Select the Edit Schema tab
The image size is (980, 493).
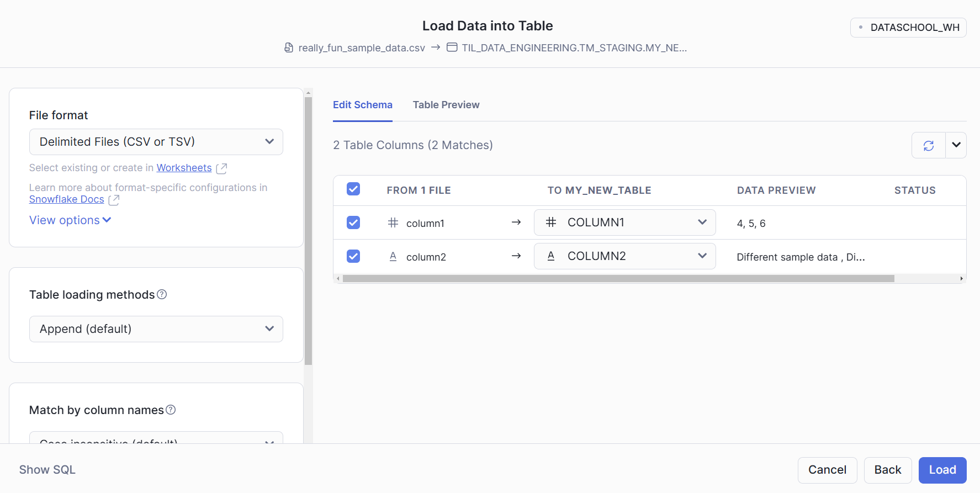tap(362, 105)
